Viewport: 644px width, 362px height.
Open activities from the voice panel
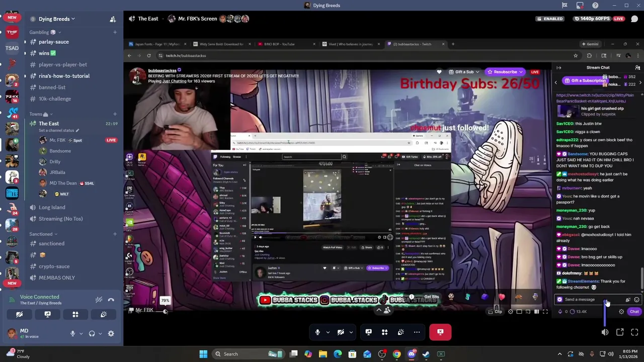point(75,314)
